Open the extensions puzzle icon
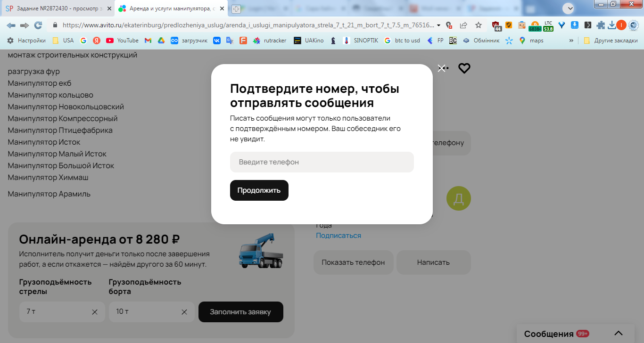644x343 pixels. click(601, 25)
